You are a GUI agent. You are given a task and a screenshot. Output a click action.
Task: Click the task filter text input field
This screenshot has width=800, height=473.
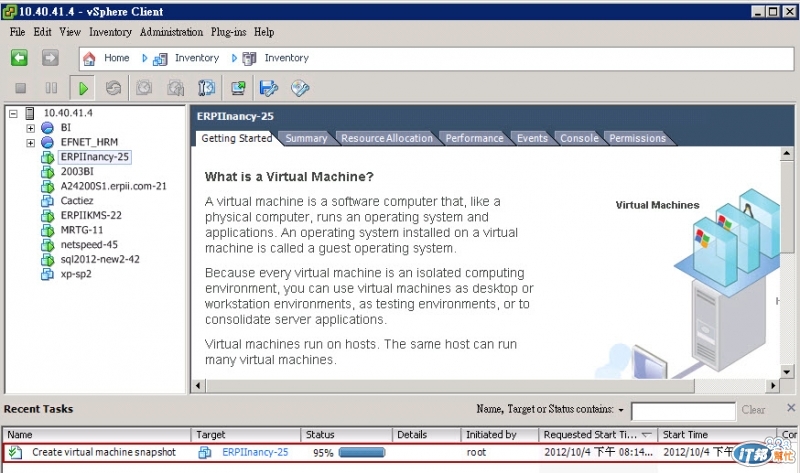683,411
